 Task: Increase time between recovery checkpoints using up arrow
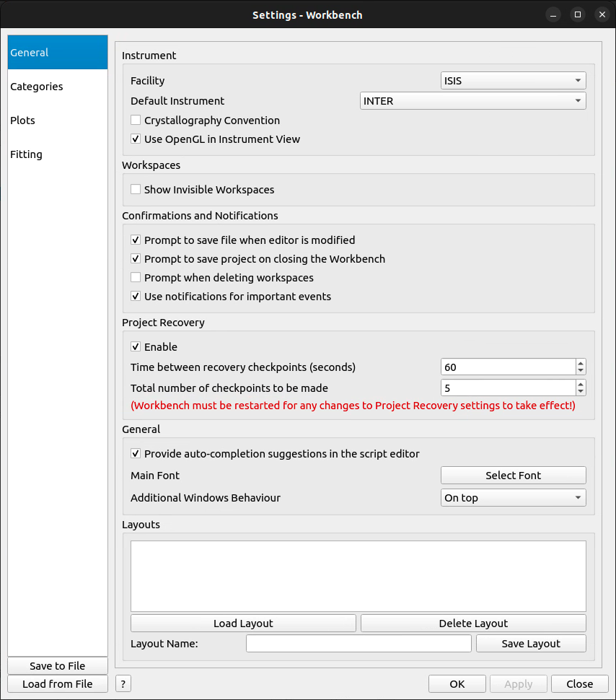pos(581,364)
